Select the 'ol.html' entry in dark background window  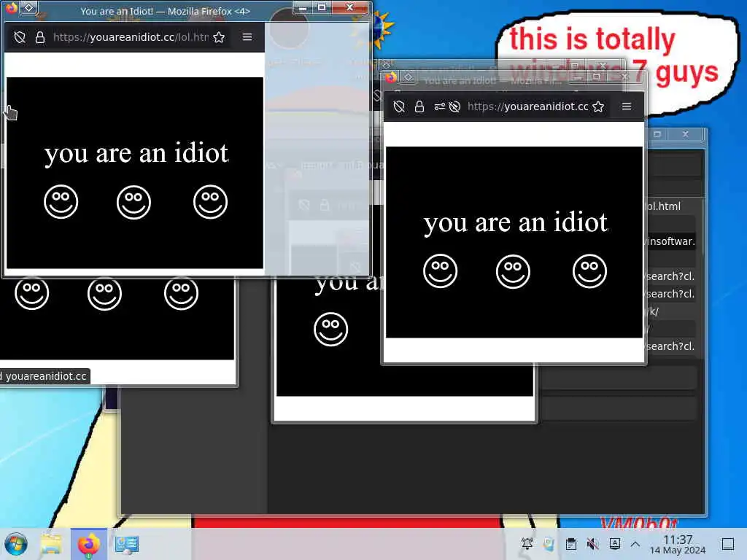click(664, 206)
